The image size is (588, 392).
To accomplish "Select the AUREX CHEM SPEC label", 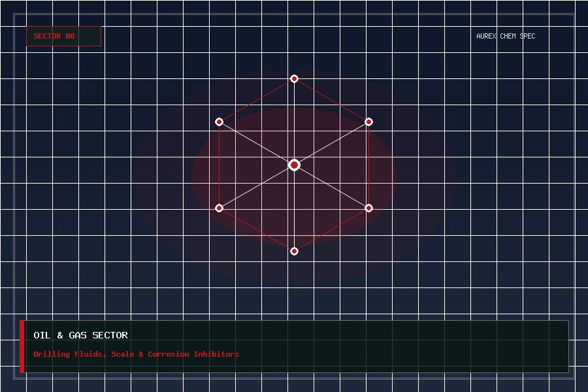I will tap(506, 36).
